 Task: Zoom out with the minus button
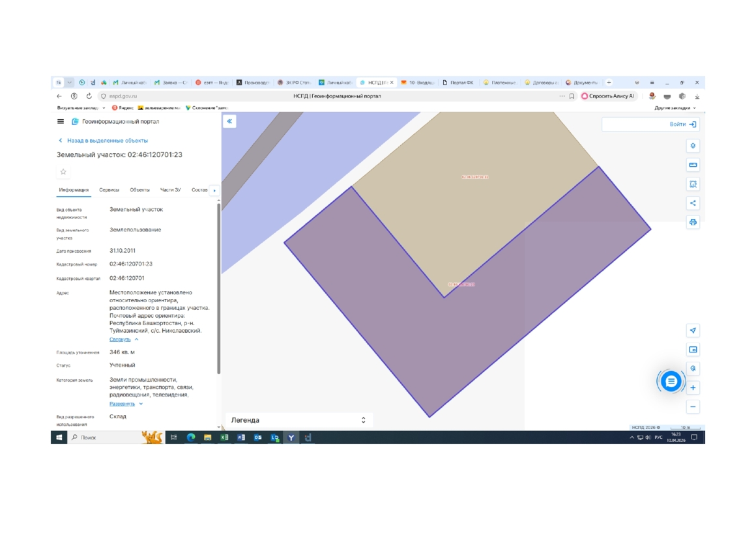(x=693, y=407)
